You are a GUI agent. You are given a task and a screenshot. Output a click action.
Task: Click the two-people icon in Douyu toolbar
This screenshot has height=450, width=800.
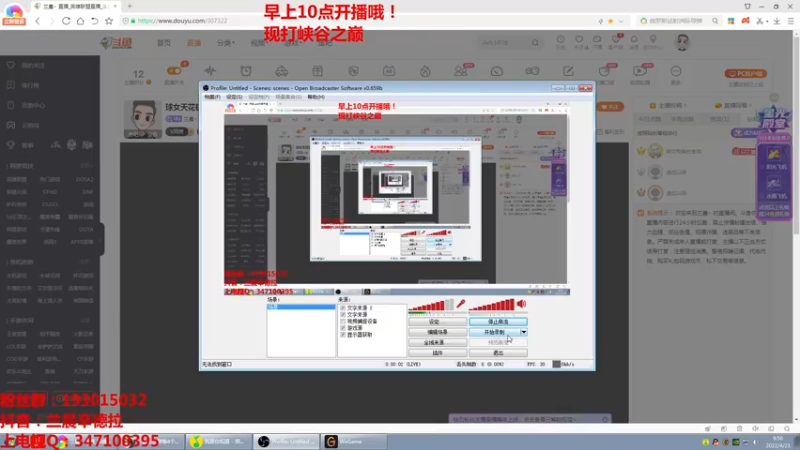(461, 71)
